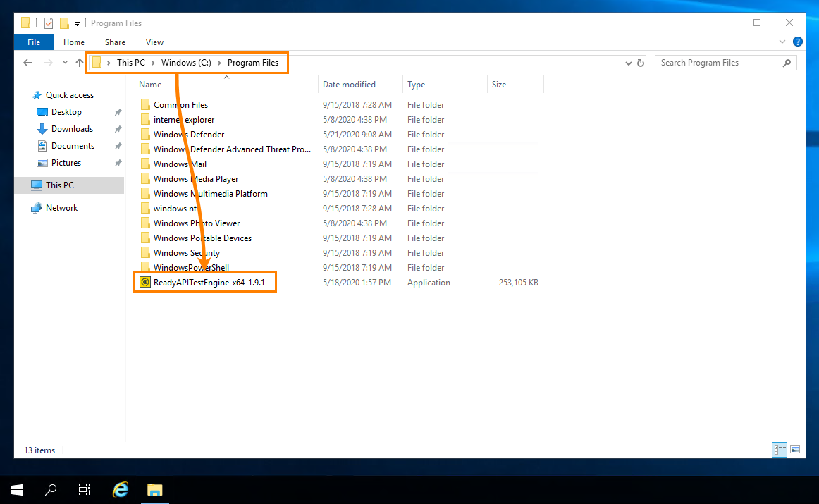Viewport: 819px width, 504px height.
Task: Launch Internet Explorer from the taskbar
Action: pos(121,490)
